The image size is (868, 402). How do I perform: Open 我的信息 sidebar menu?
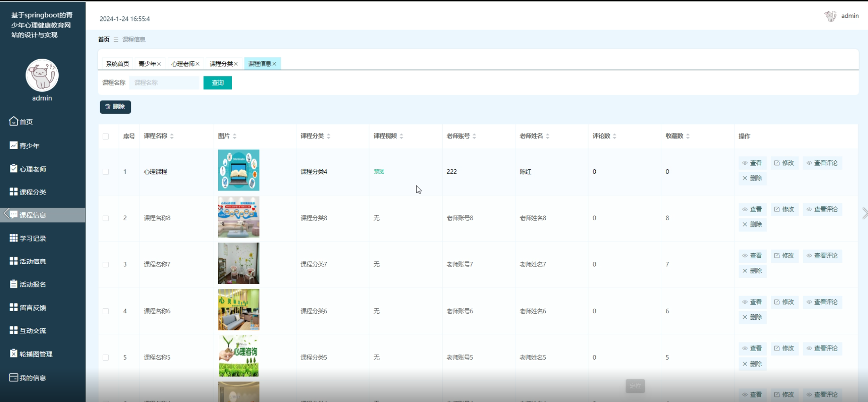[x=28, y=377]
